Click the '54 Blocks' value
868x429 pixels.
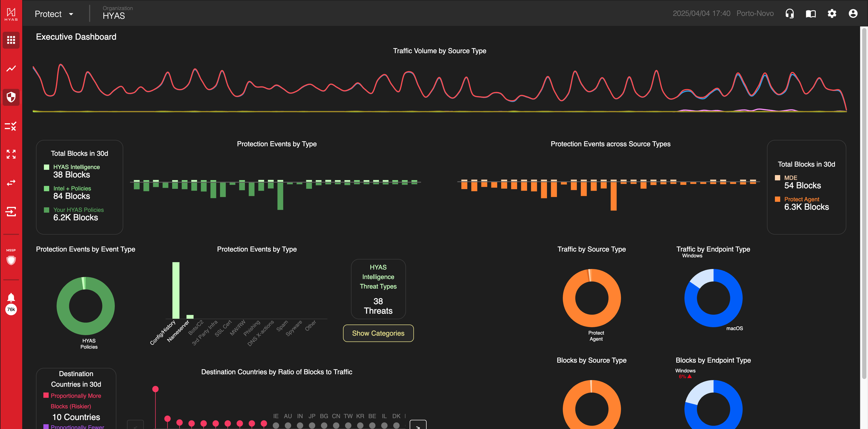[x=802, y=185]
